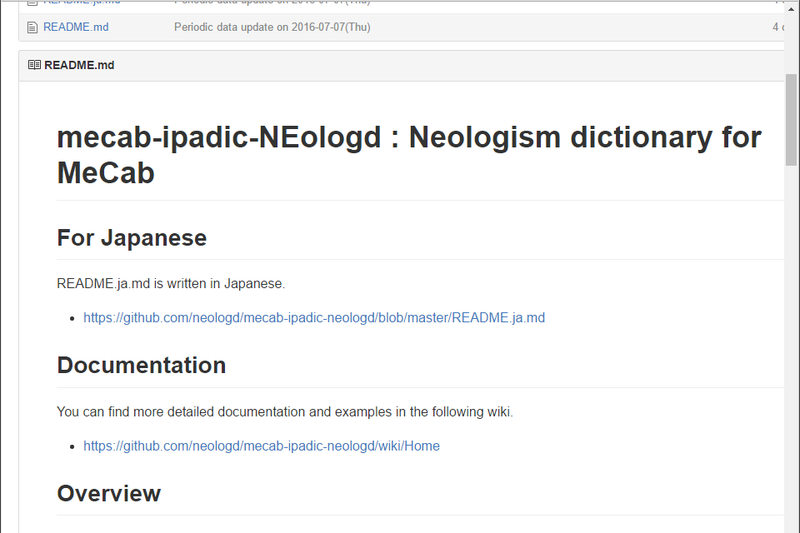Open the mecab-ipadic-neologd wiki Home link

click(x=261, y=446)
